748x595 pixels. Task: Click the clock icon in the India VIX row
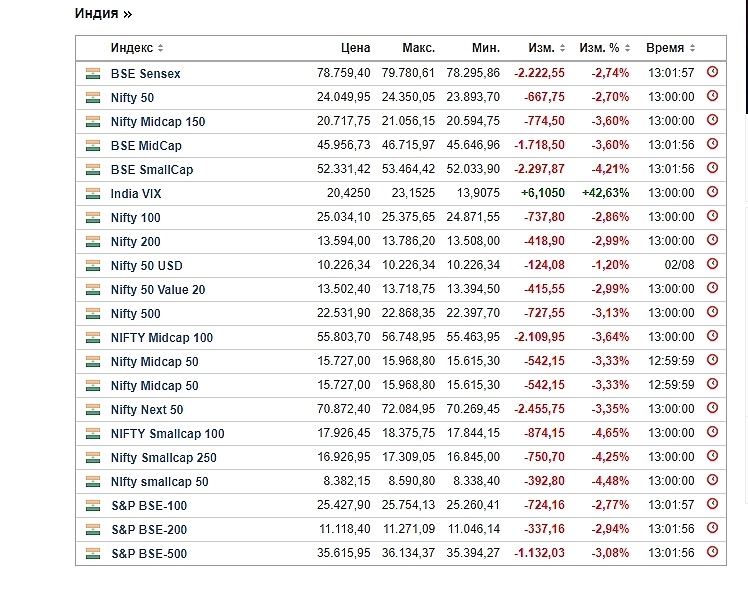pos(712,193)
